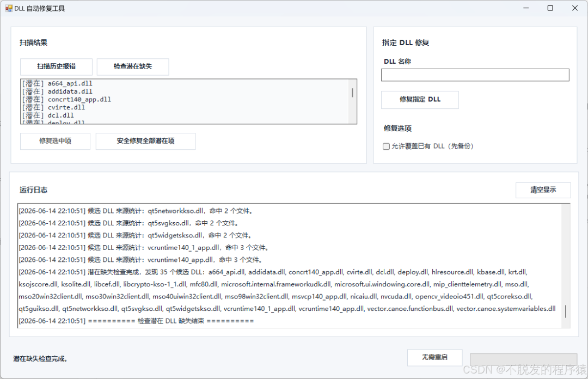Viewport: 588px width, 379px height.
Task: Click the 运行日志 section heading
Action: tap(33, 190)
